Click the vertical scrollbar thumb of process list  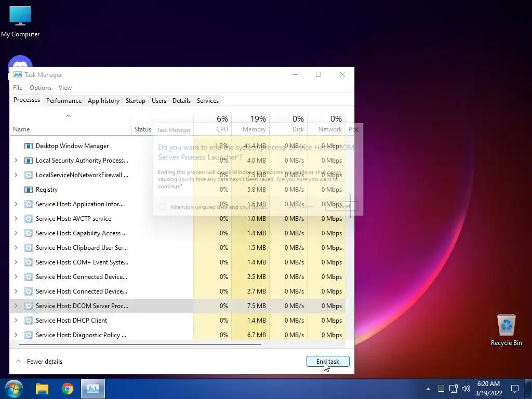click(351, 206)
